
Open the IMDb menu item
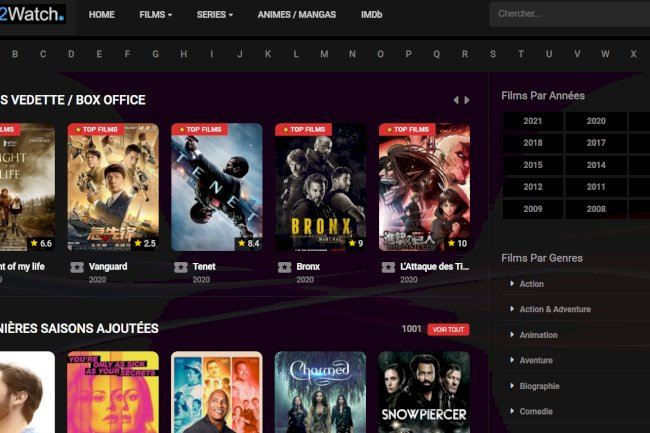[x=371, y=15]
